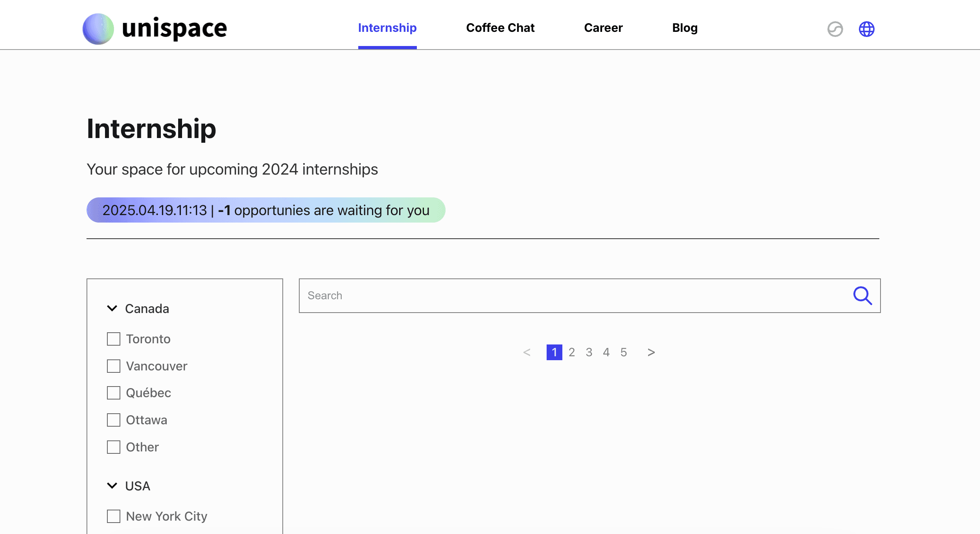Screen dimensions: 980x534
Task: Select page 2 in pagination
Action: point(571,352)
